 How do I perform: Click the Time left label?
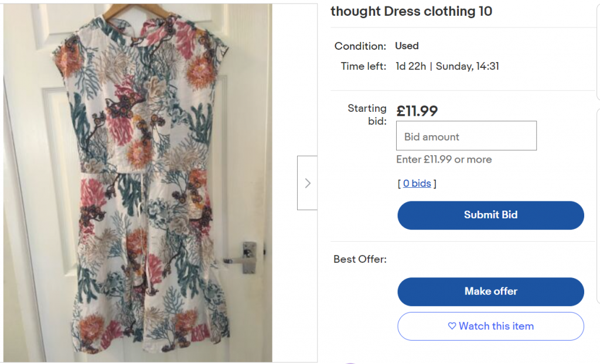(x=363, y=66)
